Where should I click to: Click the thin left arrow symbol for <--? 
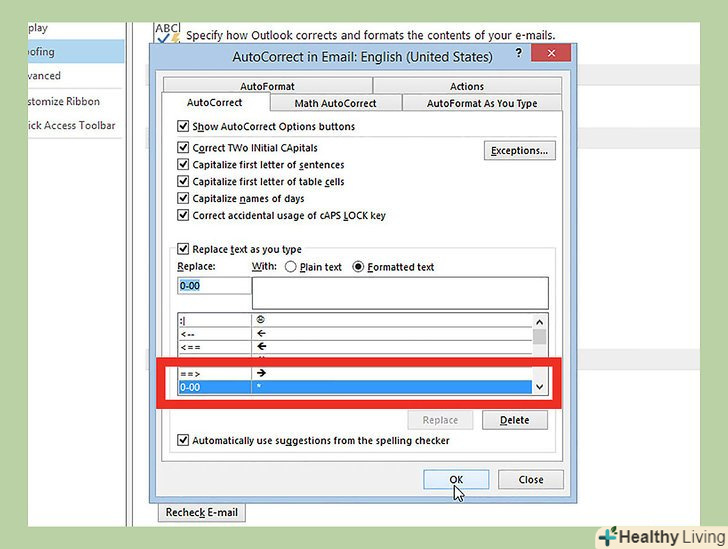tap(261, 333)
